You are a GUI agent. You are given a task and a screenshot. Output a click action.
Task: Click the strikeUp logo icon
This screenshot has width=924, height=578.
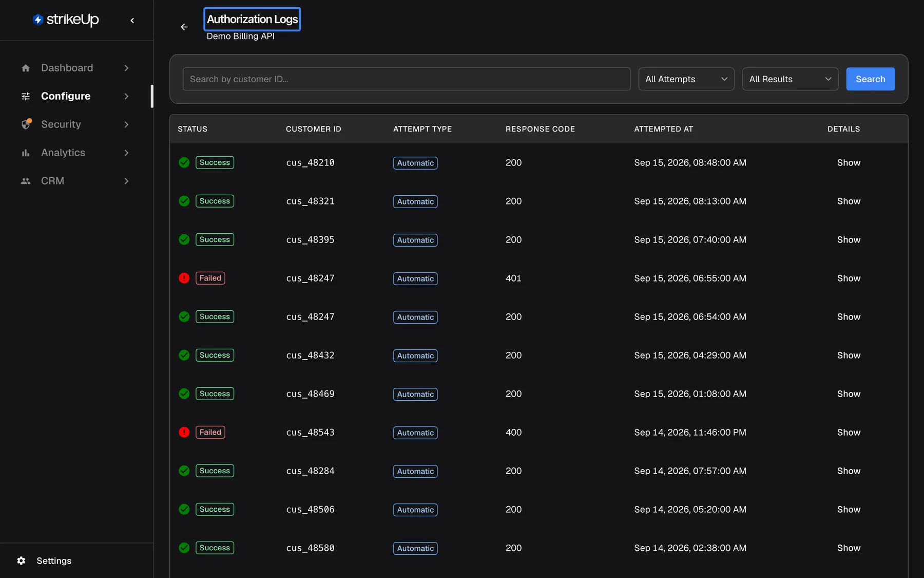point(38,20)
